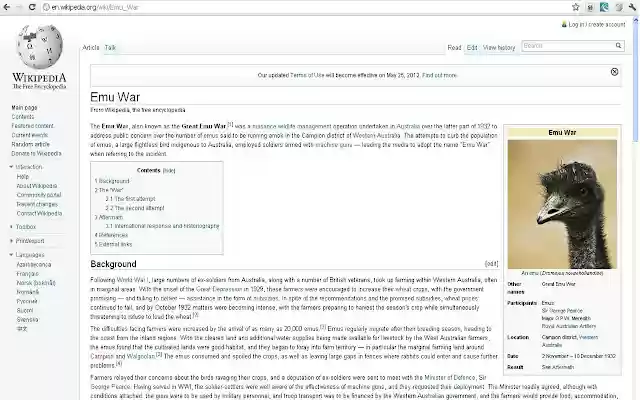This screenshot has width=640, height=400.
Task: Open Recent changes sidebar link
Action: coord(37,204)
